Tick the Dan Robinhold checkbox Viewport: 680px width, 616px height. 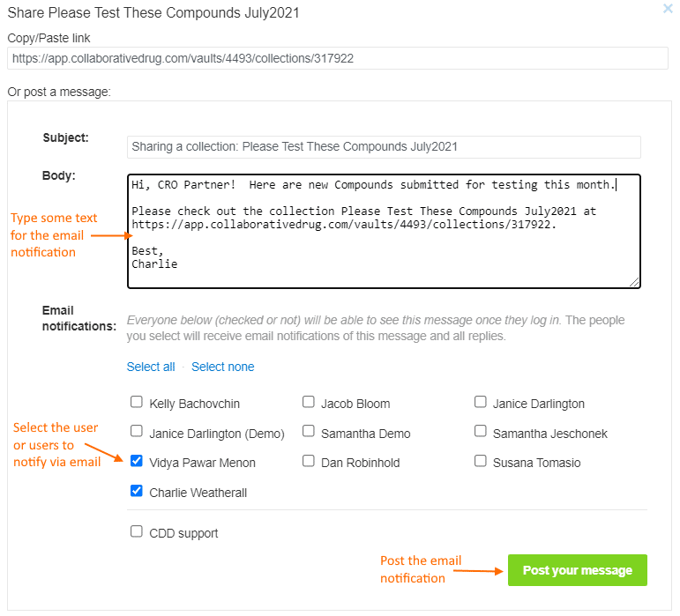pos(308,461)
